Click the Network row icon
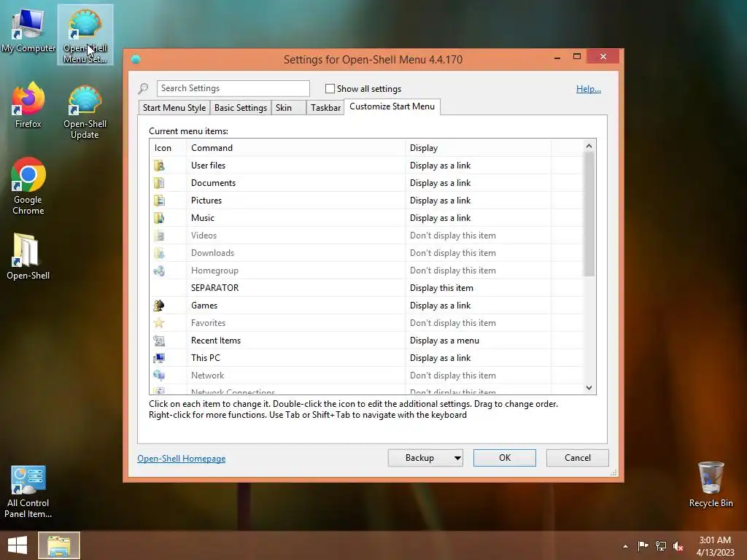This screenshot has width=747, height=560. [x=159, y=376]
